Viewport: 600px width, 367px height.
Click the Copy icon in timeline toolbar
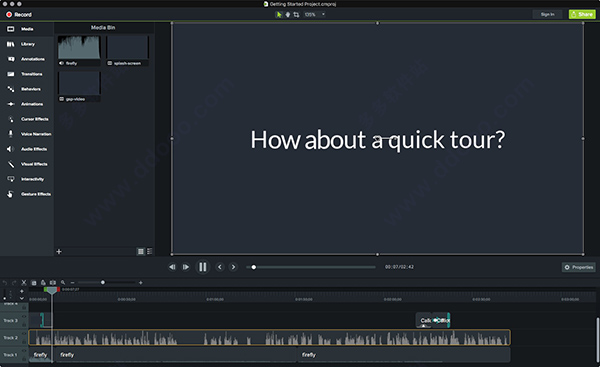click(34, 282)
